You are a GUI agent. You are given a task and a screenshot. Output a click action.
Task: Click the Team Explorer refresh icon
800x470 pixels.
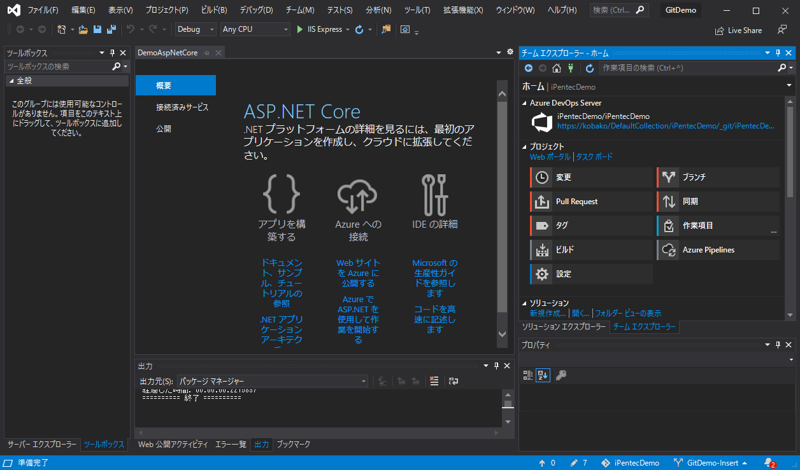point(590,68)
